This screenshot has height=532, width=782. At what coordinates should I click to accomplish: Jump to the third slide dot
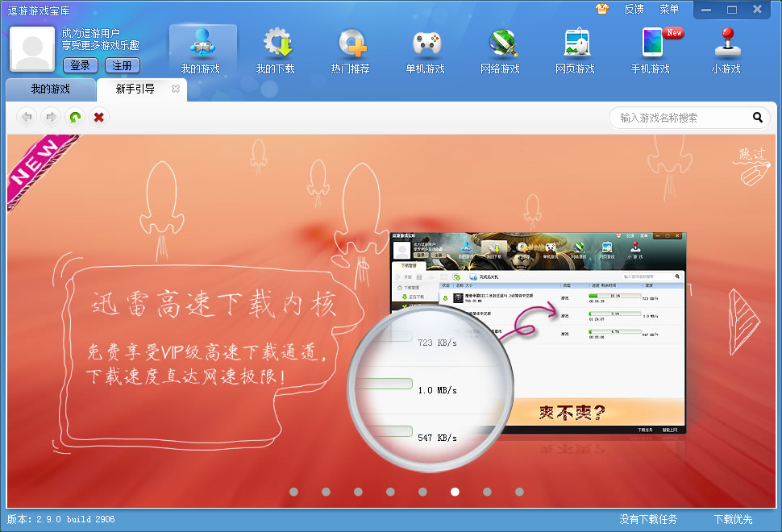pos(358,492)
